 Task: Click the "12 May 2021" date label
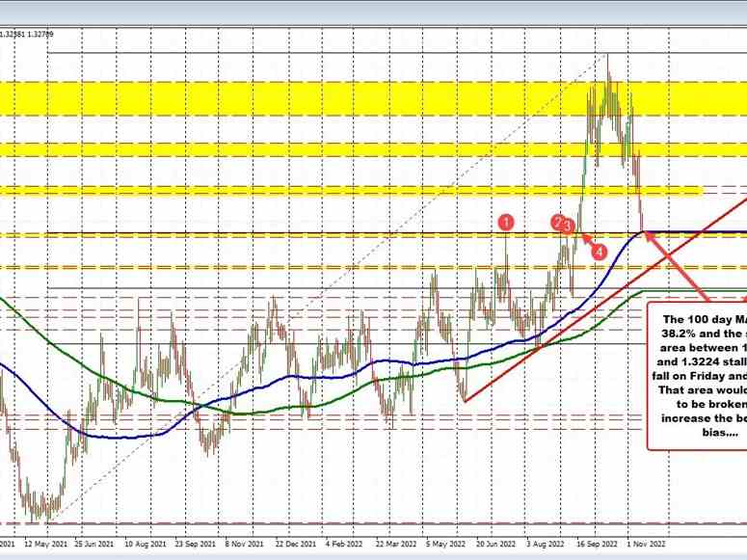point(45,544)
